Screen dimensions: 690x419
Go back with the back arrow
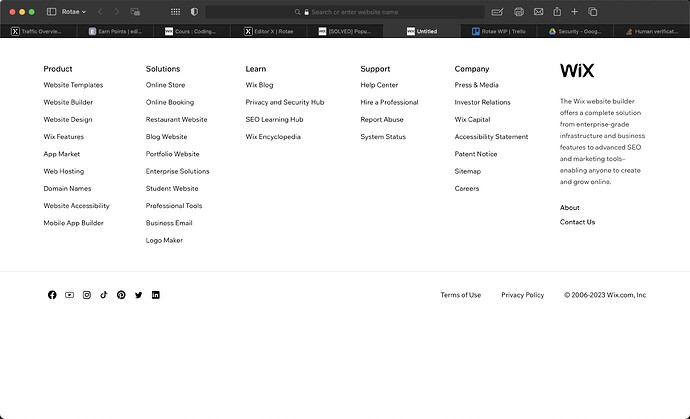pyautogui.click(x=100, y=12)
